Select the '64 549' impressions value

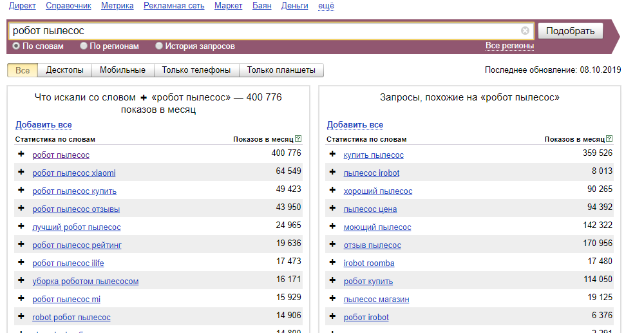point(289,171)
